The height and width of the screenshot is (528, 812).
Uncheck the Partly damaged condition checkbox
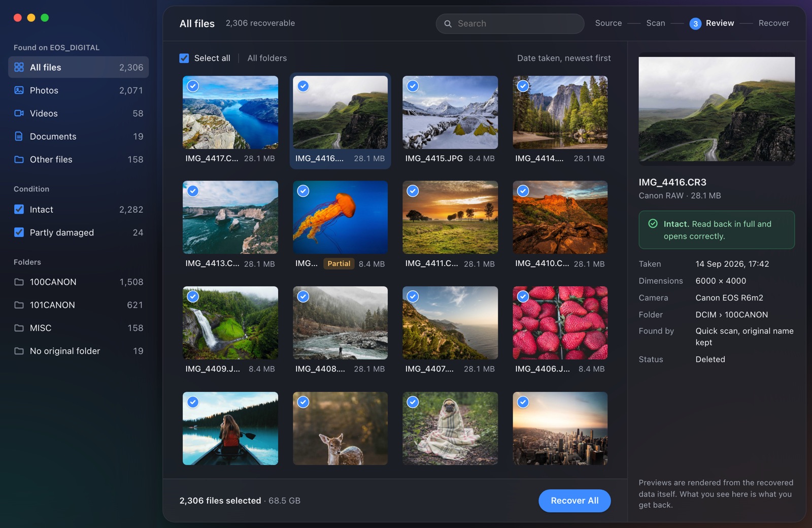click(x=19, y=232)
